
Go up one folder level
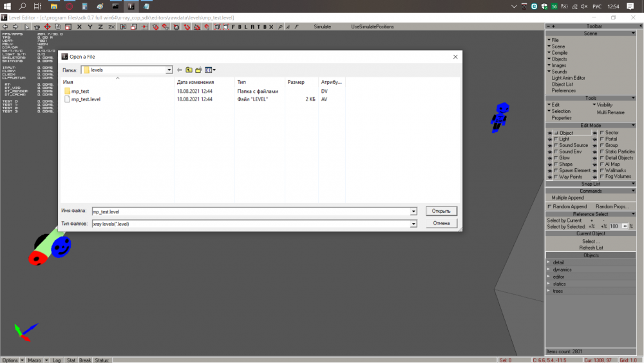[189, 70]
